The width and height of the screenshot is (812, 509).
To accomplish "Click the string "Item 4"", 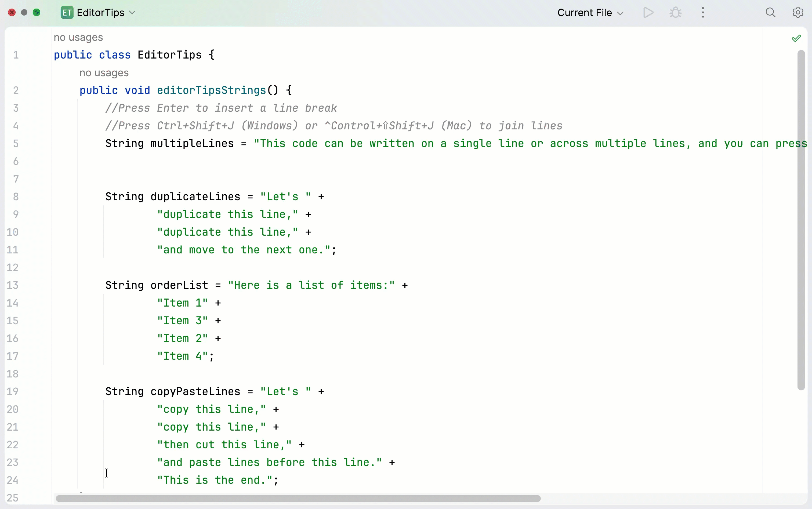I will [x=183, y=356].
